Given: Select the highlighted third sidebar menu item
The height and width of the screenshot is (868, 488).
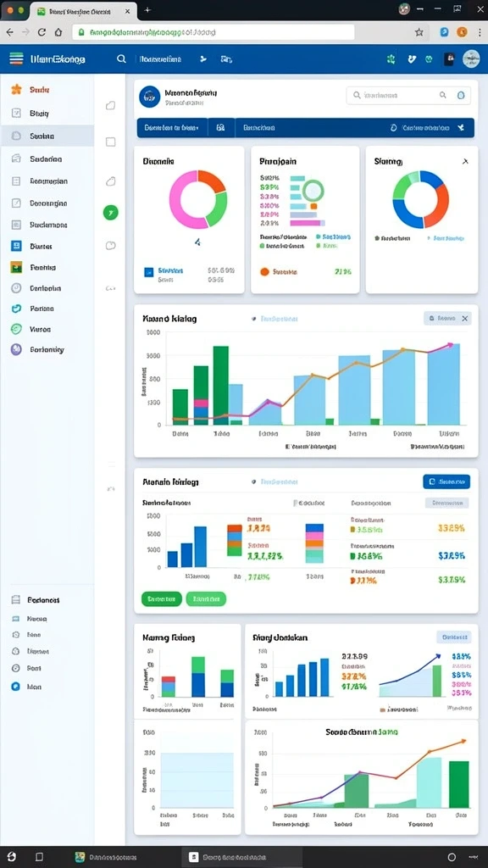Looking at the screenshot, I should click(47, 136).
